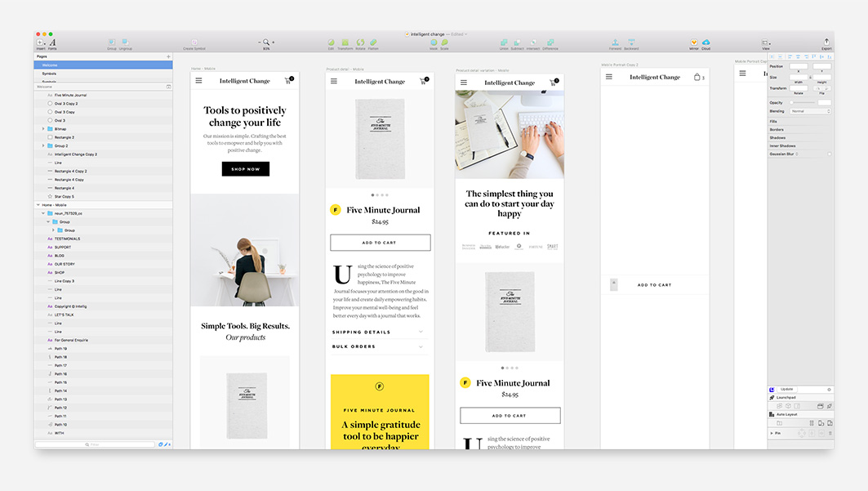
Task: Click the Rotate transform input field
Action: click(799, 88)
